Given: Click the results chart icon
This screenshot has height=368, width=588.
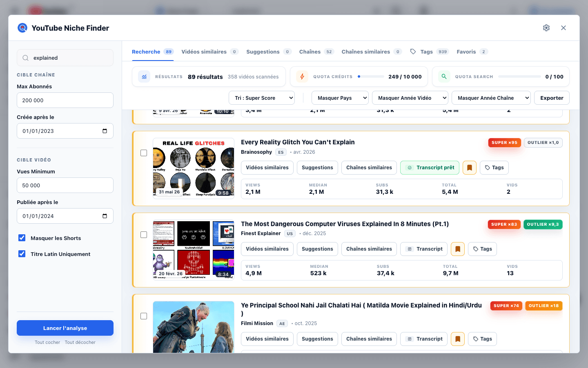Looking at the screenshot, I should pos(144,76).
